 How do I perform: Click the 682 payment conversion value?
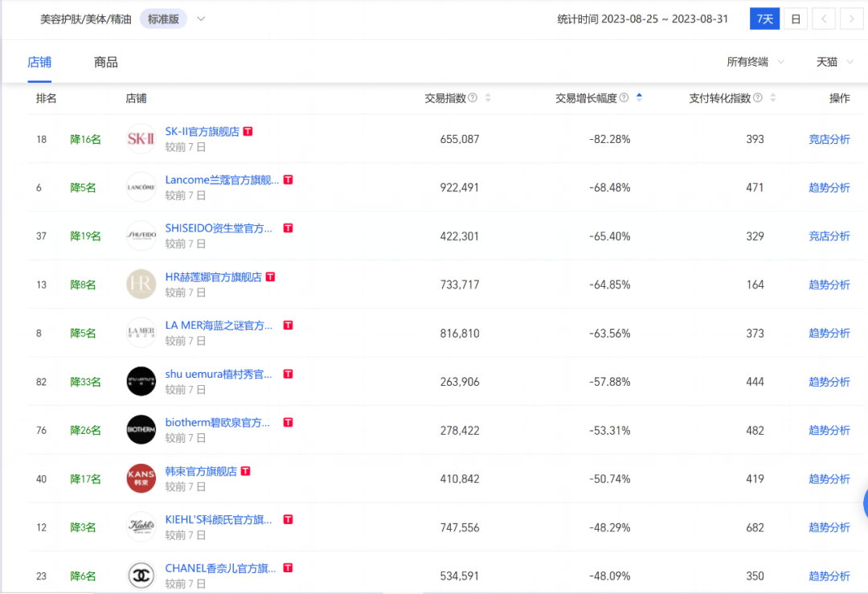(755, 527)
